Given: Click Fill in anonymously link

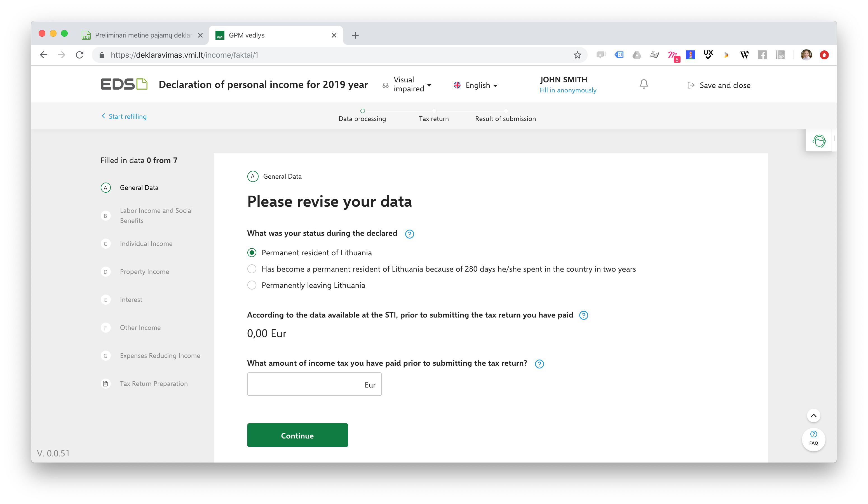Looking at the screenshot, I should pyautogui.click(x=568, y=90).
